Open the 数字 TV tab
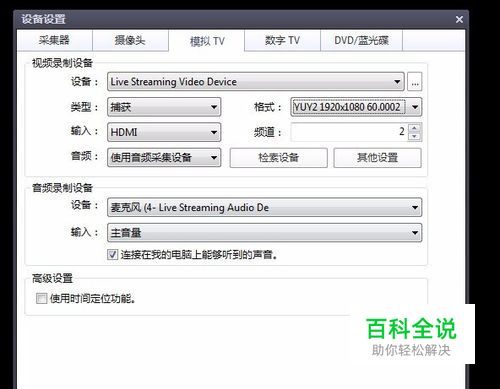Screen dimensions: 500x389 282,40
